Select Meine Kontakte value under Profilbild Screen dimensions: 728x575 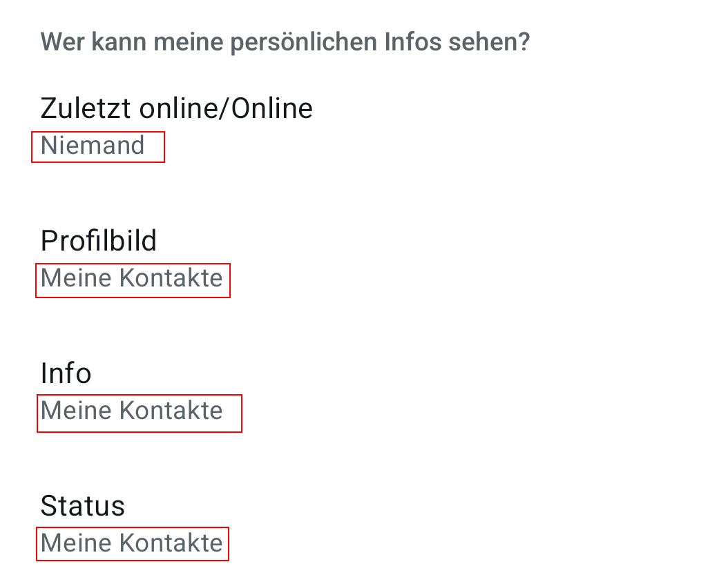132,278
